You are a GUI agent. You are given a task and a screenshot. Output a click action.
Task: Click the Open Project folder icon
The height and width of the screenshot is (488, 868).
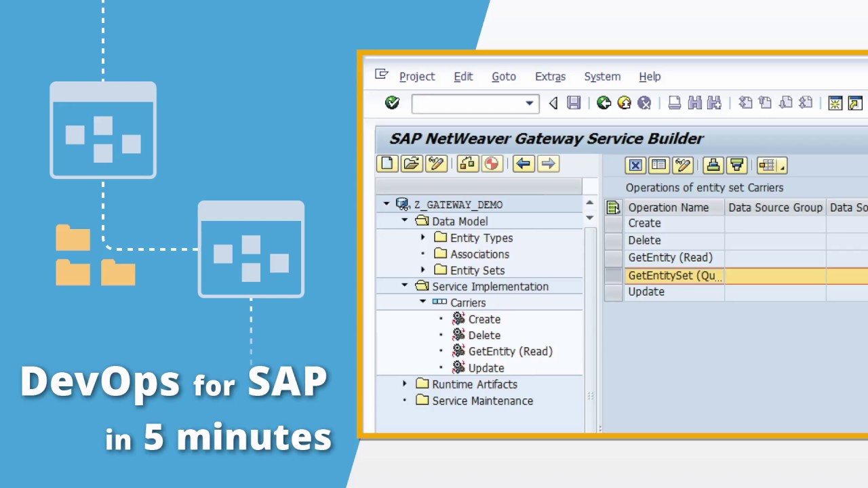pos(411,163)
